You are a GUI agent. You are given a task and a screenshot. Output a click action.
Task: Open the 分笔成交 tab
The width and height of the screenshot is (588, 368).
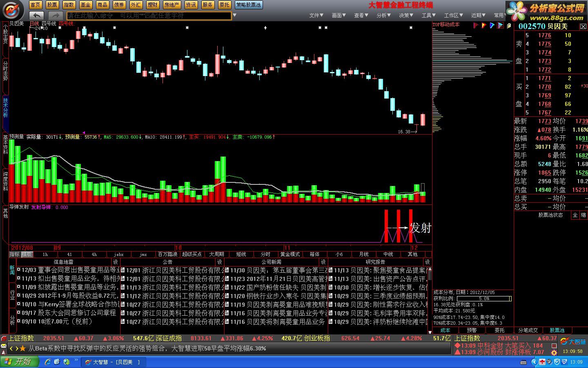click(528, 330)
